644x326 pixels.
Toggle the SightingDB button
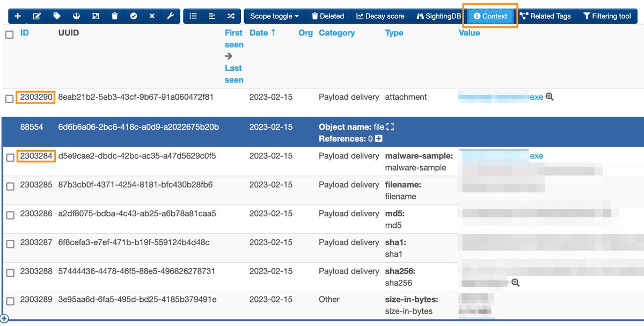(439, 16)
